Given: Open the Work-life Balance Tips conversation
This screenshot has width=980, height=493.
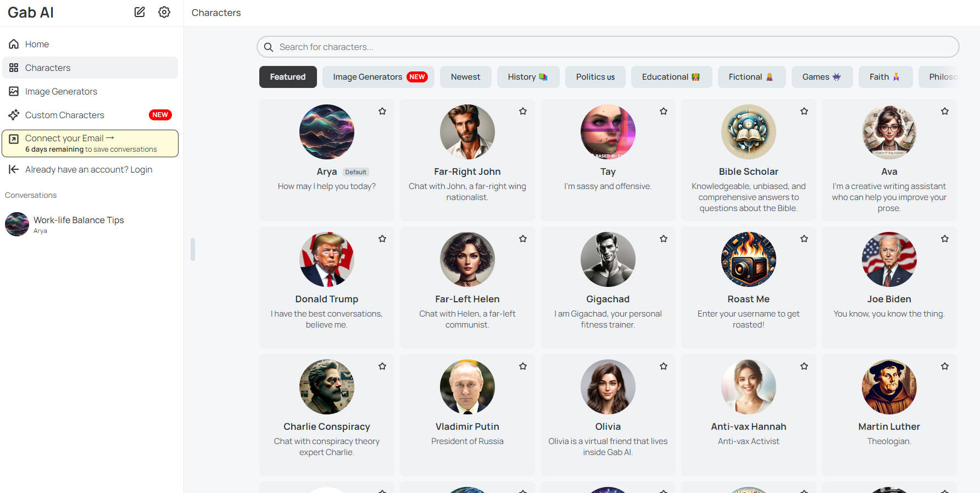Looking at the screenshot, I should (x=90, y=224).
